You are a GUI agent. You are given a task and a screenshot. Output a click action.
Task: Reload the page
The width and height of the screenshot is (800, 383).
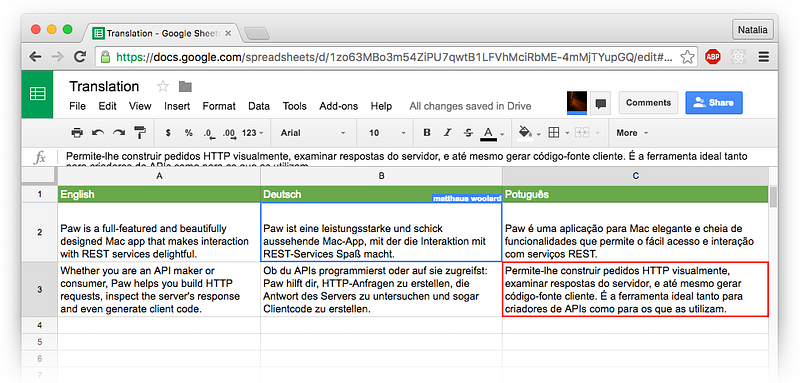click(x=80, y=57)
